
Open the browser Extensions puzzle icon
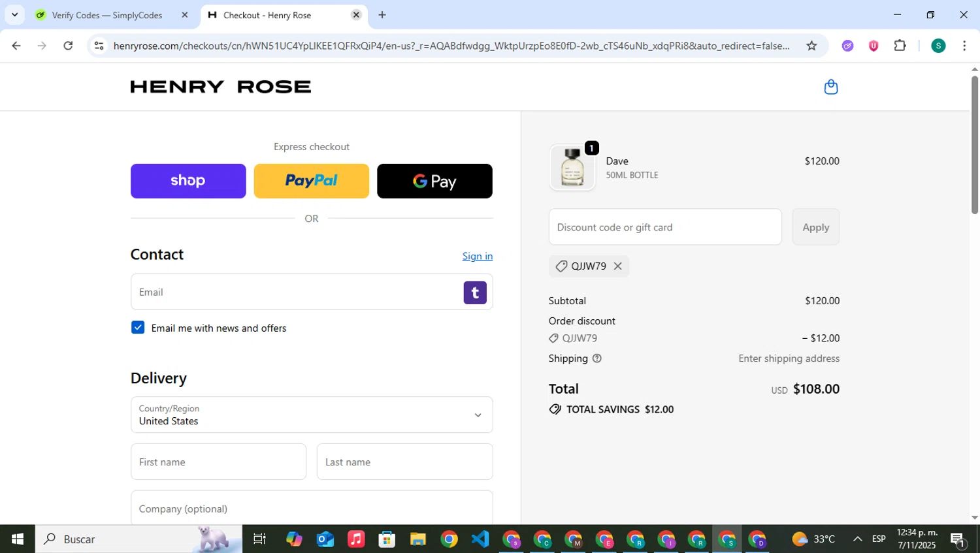900,46
